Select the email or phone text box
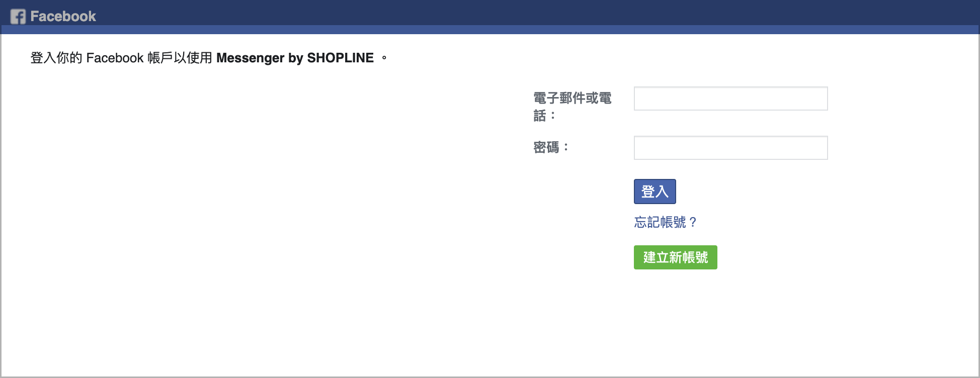Screen dimensions: 980x378 pos(730,99)
